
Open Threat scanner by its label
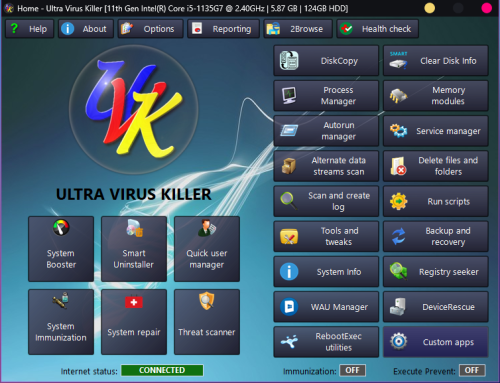(x=207, y=332)
